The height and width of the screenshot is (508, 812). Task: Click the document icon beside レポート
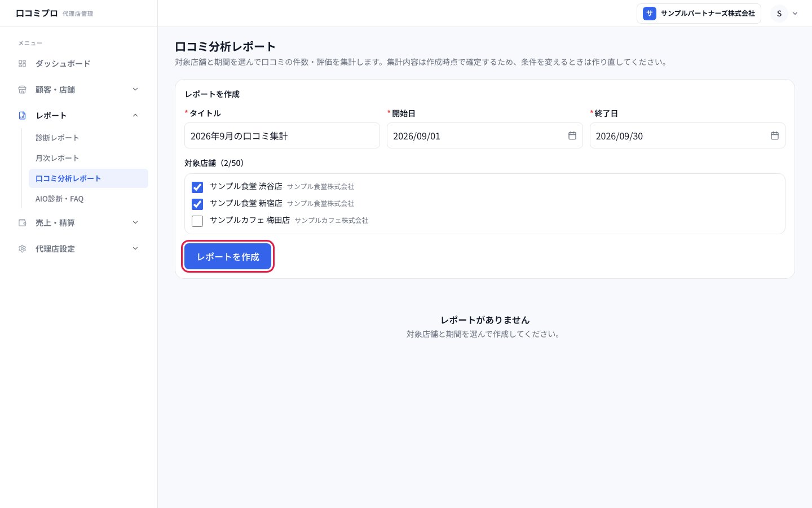(x=23, y=116)
